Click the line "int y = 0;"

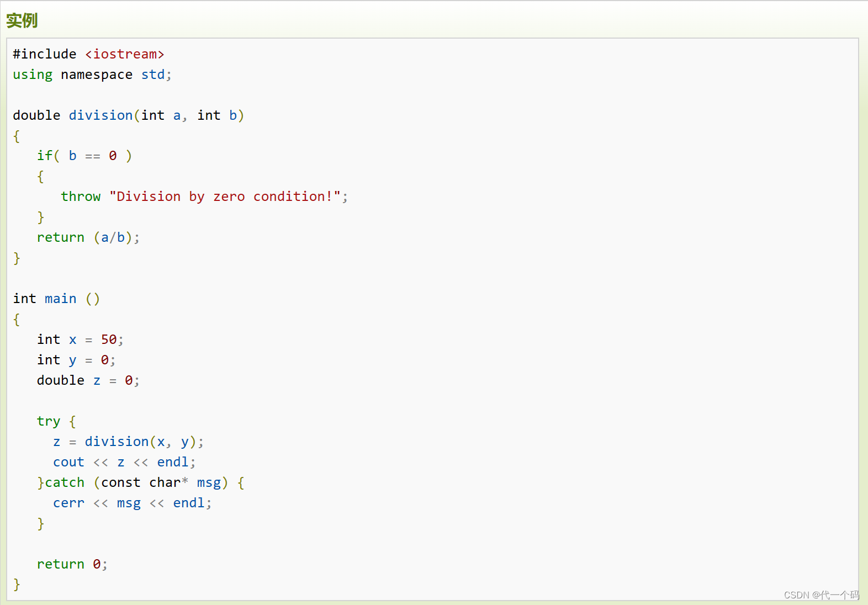(x=76, y=360)
